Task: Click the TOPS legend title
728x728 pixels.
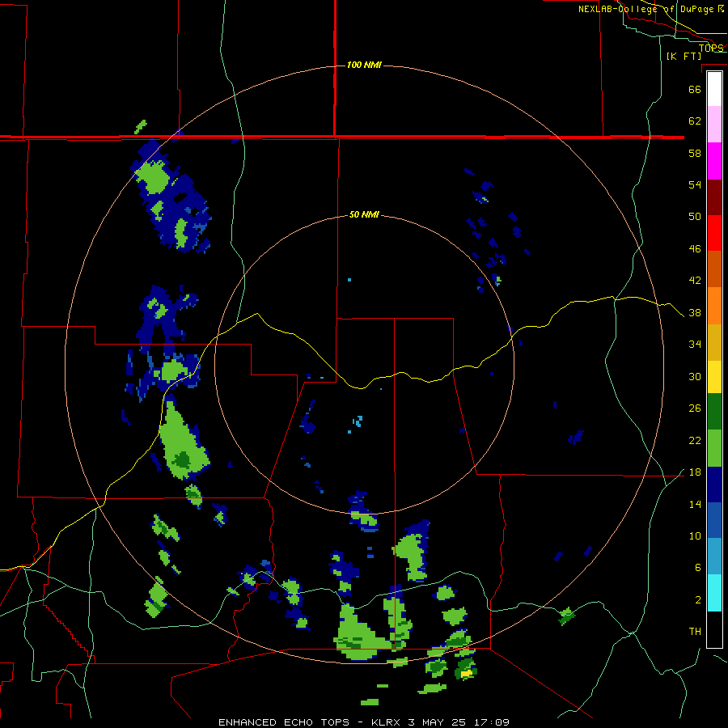Action: pyautogui.click(x=711, y=48)
